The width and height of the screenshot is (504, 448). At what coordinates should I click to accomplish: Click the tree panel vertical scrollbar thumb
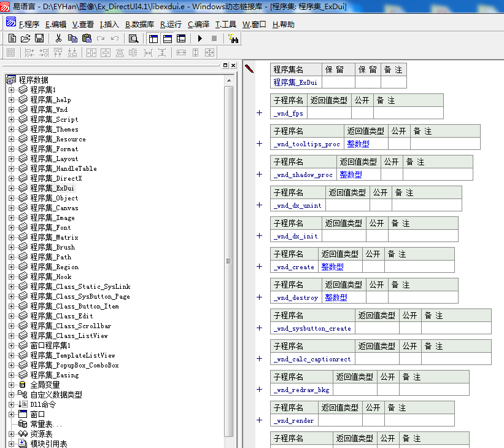229,261
